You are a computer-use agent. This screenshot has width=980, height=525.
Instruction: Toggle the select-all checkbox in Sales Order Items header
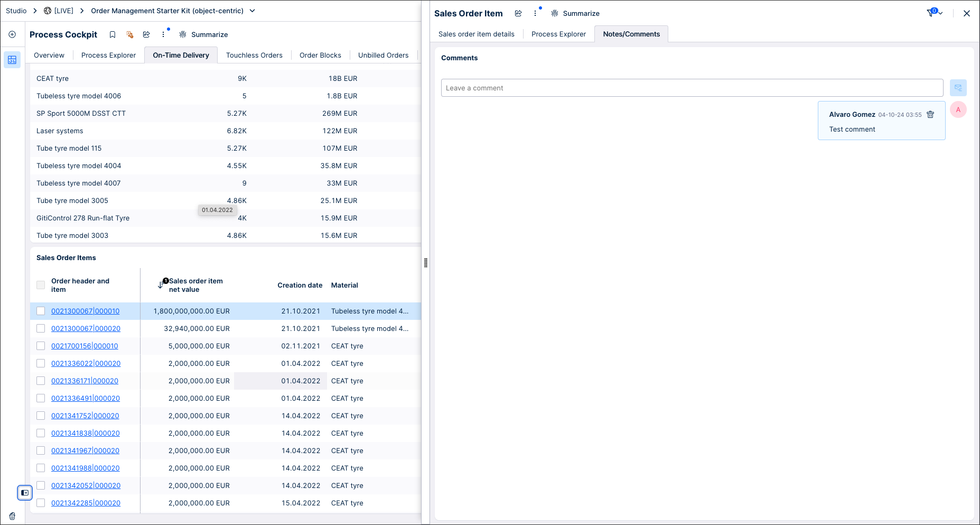coord(41,285)
